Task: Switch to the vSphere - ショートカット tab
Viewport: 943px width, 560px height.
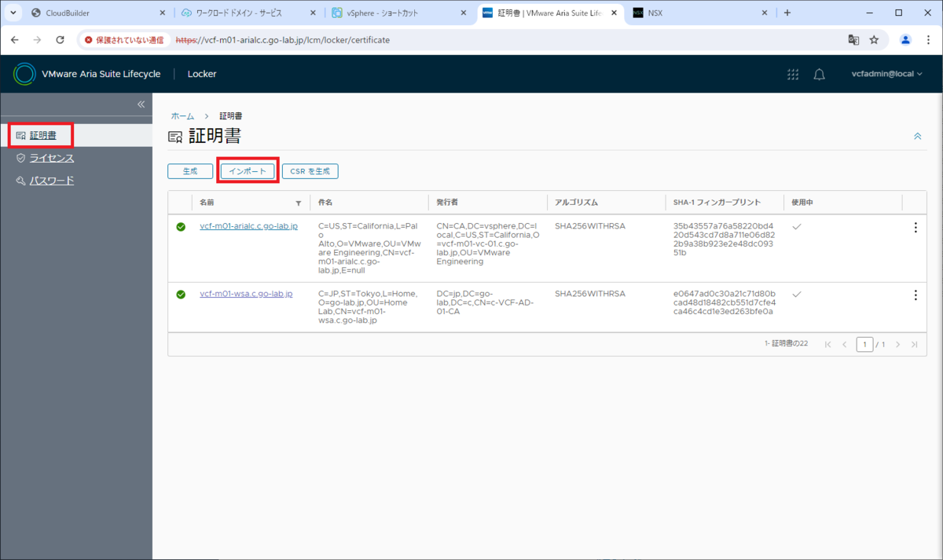Action: pos(400,13)
